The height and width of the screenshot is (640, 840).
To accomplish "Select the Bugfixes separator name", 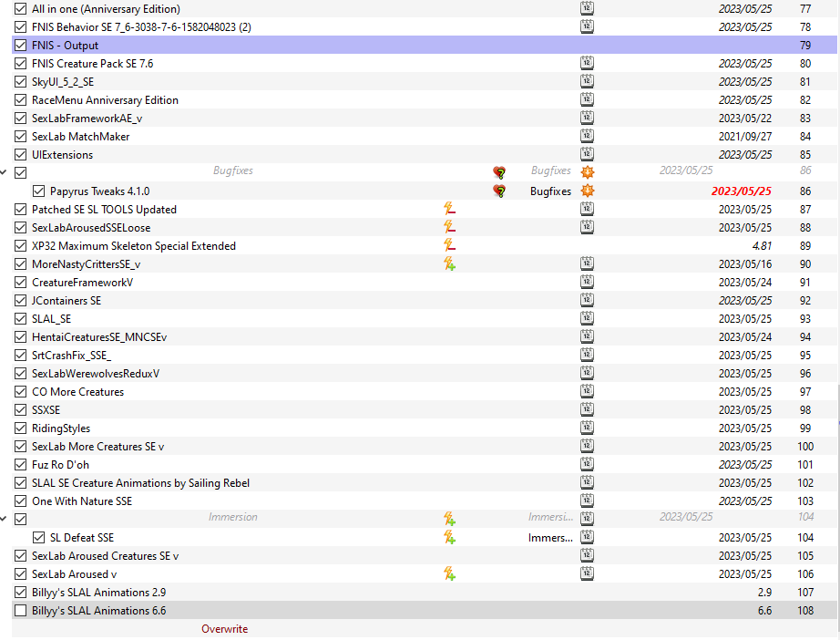I will (233, 170).
